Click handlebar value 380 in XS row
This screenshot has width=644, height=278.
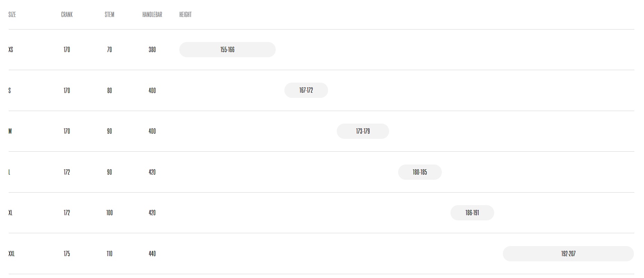(152, 50)
